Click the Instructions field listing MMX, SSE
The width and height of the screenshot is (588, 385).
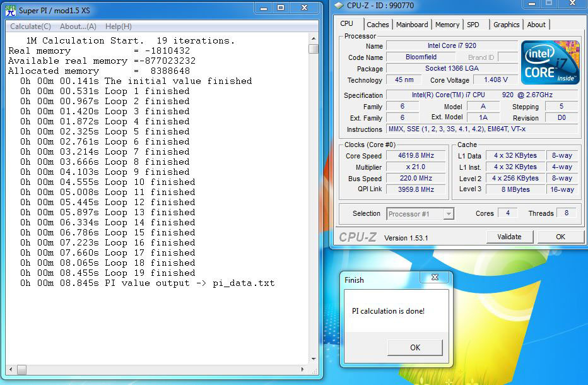tap(482, 129)
